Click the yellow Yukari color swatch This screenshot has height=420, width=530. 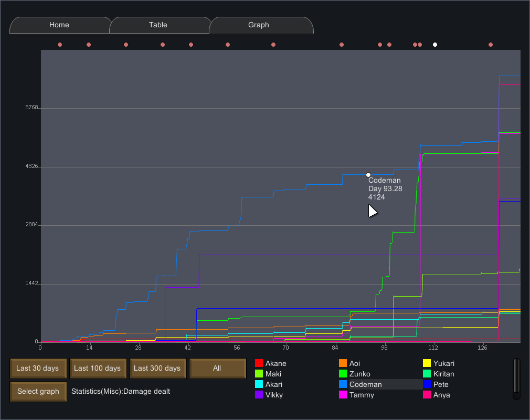427,363
